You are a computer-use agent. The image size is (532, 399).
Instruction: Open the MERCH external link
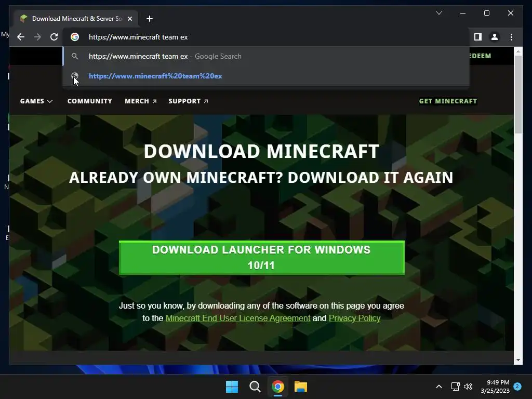click(140, 101)
